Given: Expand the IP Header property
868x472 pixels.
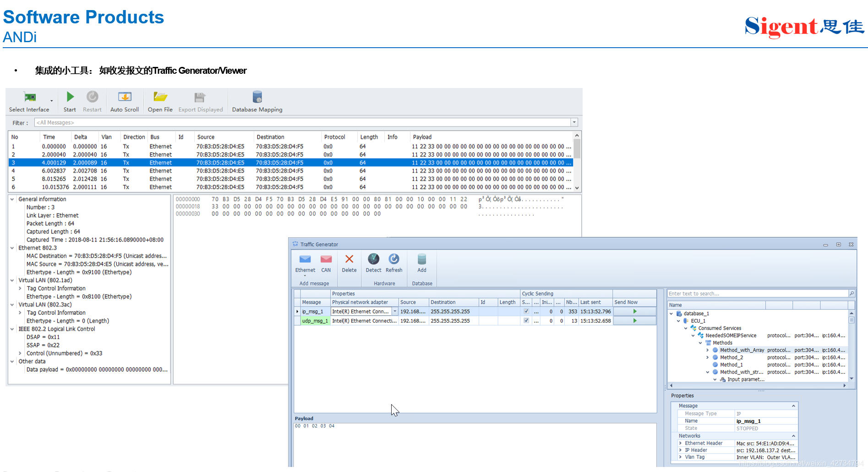Looking at the screenshot, I should click(x=680, y=450).
